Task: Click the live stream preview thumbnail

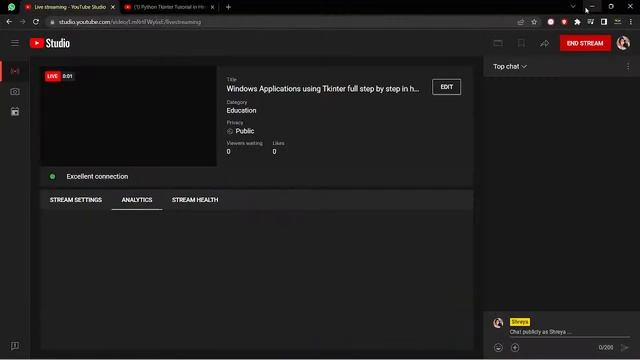Action: (128, 116)
